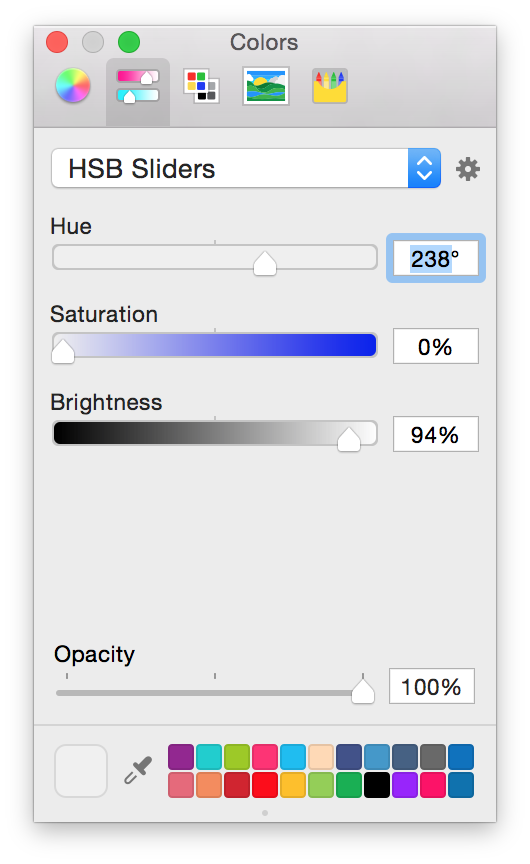Click the gear settings icon
Screen dimensions: 530x864
468,169
